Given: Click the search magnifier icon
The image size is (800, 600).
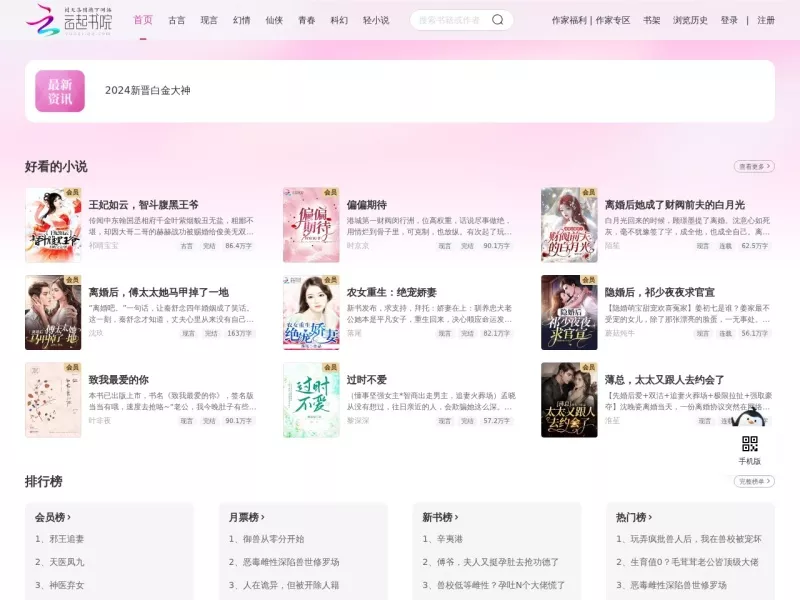Looking at the screenshot, I should [497, 20].
